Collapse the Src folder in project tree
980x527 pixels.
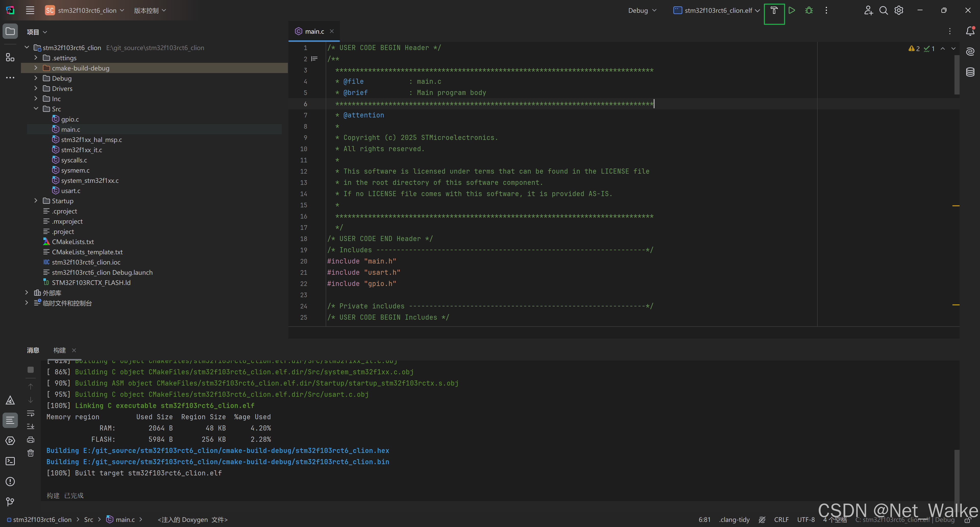point(36,109)
